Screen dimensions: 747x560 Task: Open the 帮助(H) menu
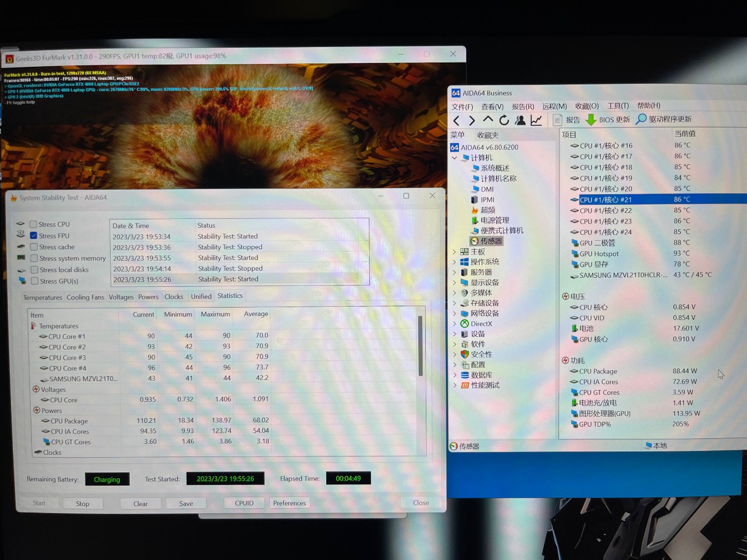[648, 105]
